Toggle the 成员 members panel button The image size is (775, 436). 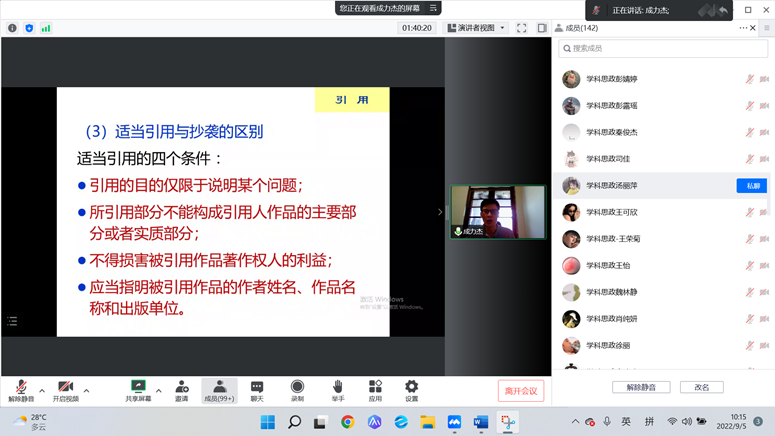[219, 389]
